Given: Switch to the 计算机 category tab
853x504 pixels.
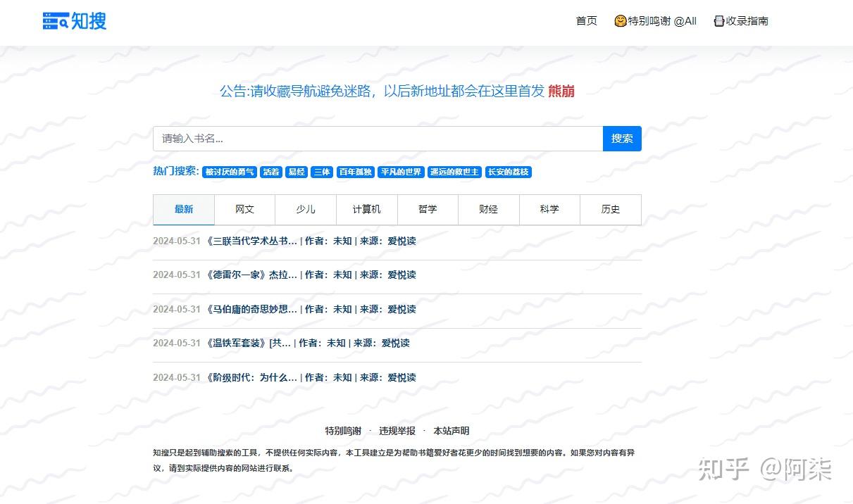Looking at the screenshot, I should click(366, 209).
